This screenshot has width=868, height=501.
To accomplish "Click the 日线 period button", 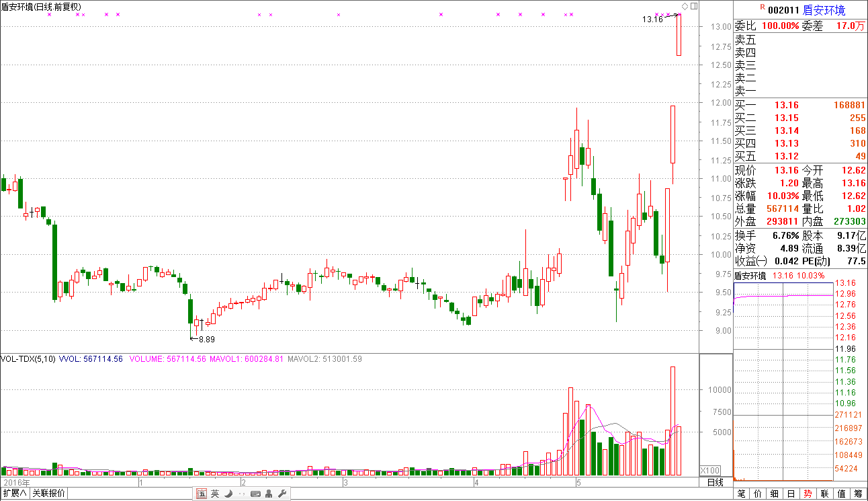I will tap(715, 482).
